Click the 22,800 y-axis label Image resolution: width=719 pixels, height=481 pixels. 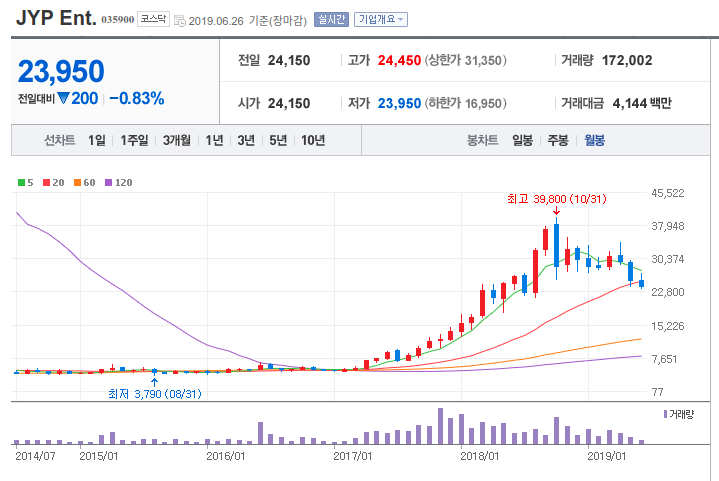(x=668, y=292)
